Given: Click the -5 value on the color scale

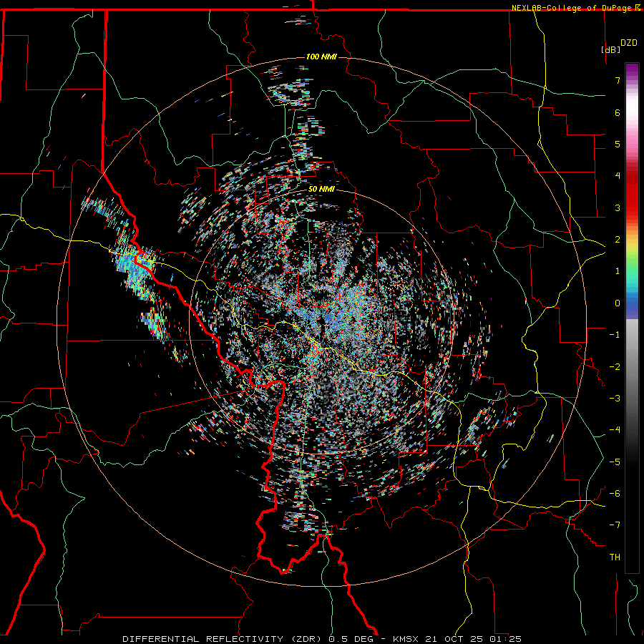Looking at the screenshot, I should tap(615, 462).
